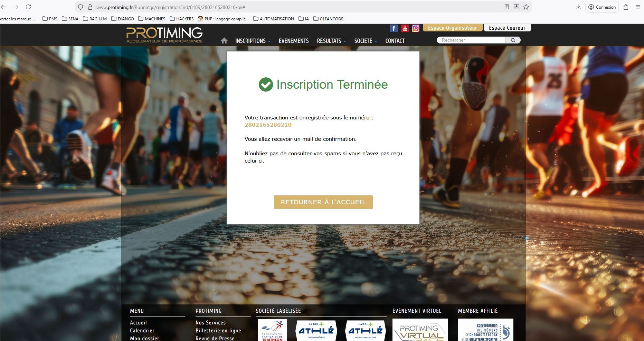Go back with the browser back arrow
This screenshot has width=644, height=341.
click(x=4, y=7)
